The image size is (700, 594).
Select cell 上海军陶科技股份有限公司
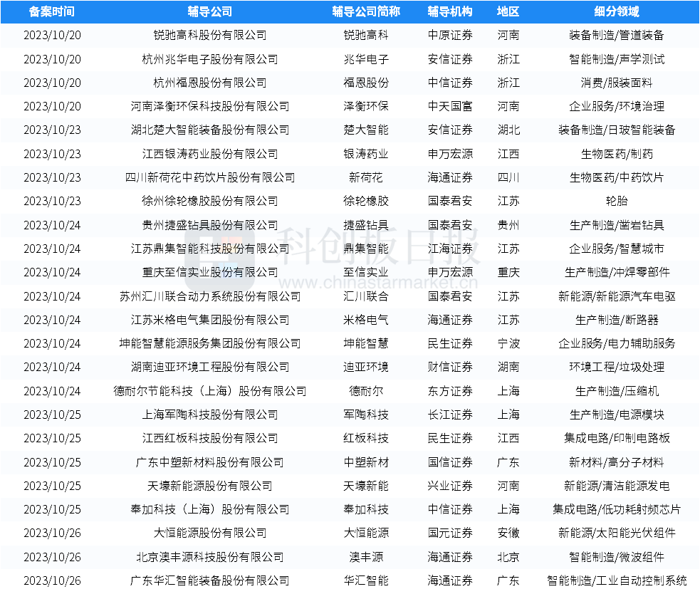coord(210,415)
